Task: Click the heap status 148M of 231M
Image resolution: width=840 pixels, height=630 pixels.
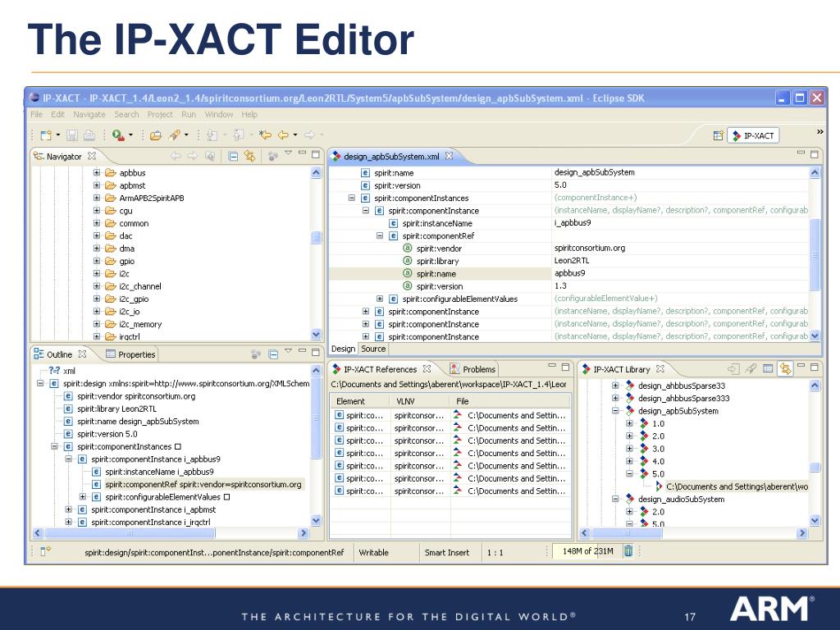Action: (587, 550)
